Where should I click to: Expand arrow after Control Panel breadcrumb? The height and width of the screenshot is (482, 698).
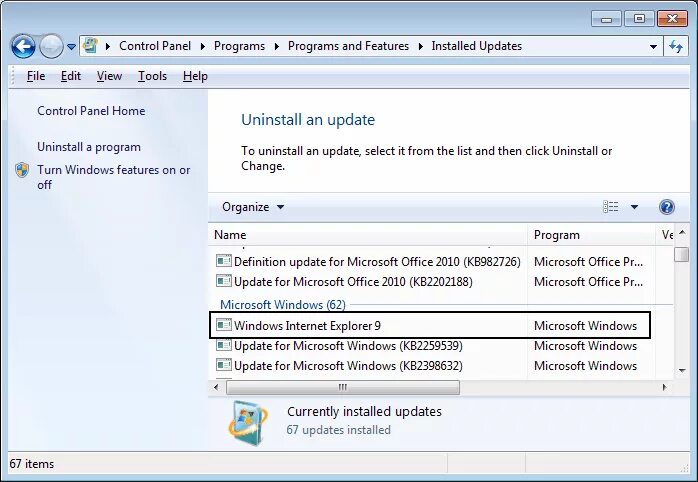(203, 46)
